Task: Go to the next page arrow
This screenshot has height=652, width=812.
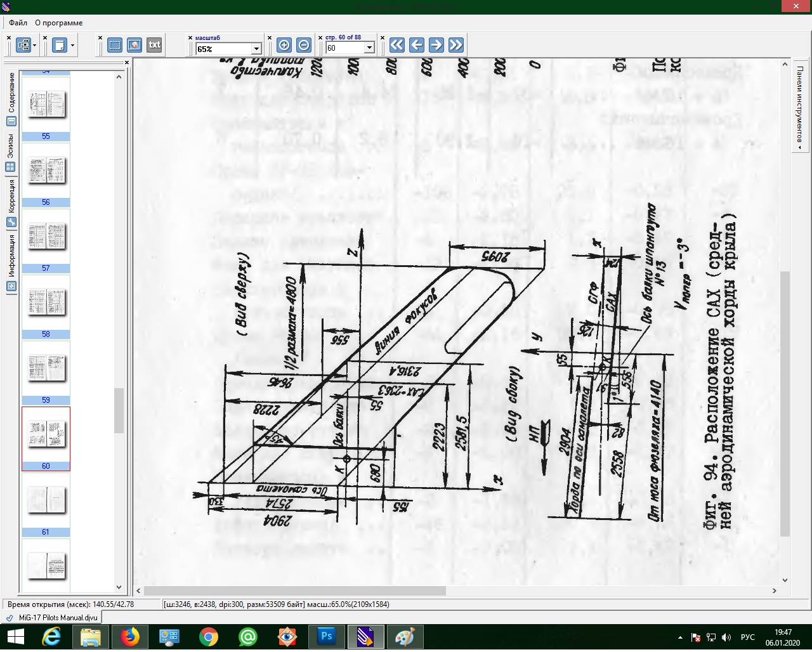Action: click(436, 45)
